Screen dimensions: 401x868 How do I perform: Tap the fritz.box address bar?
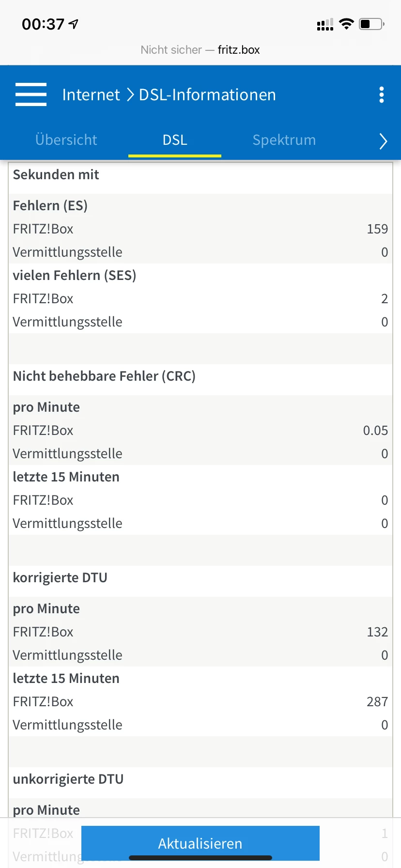[x=200, y=50]
